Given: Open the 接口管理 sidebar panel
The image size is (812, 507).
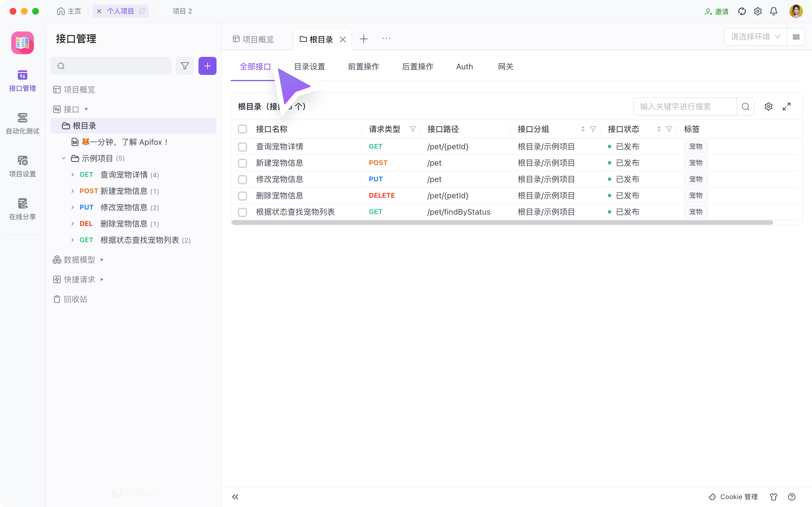Looking at the screenshot, I should point(22,81).
